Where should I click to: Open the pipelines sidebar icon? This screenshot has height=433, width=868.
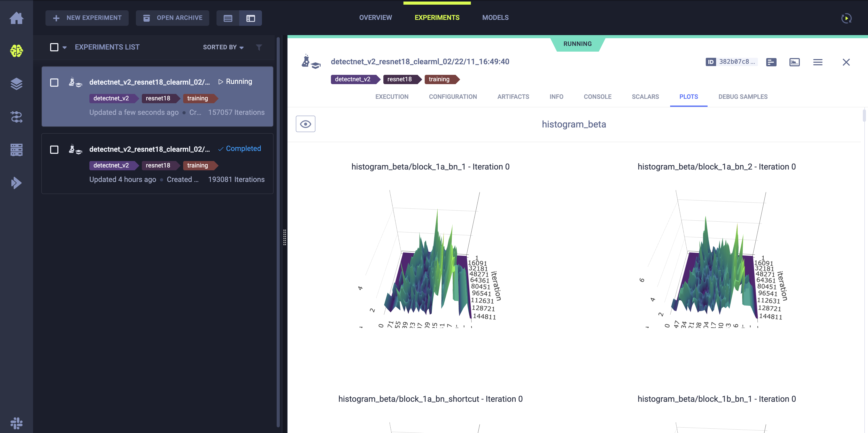coord(16,117)
